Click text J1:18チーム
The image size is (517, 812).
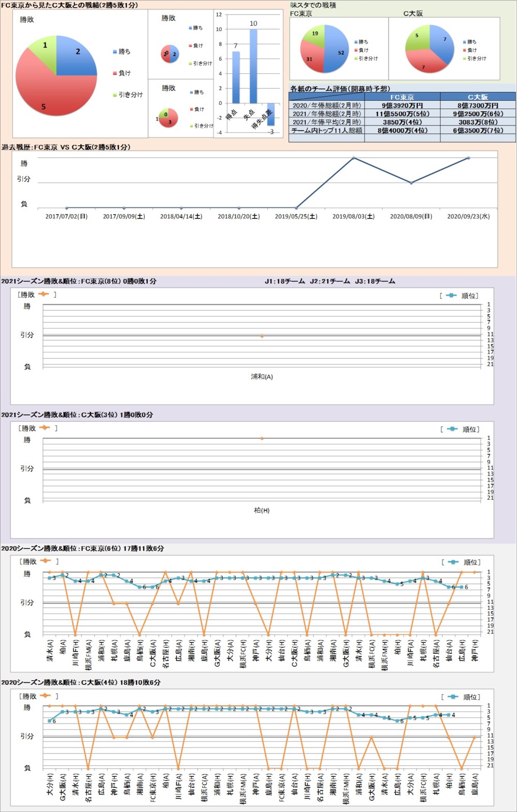pos(285,281)
